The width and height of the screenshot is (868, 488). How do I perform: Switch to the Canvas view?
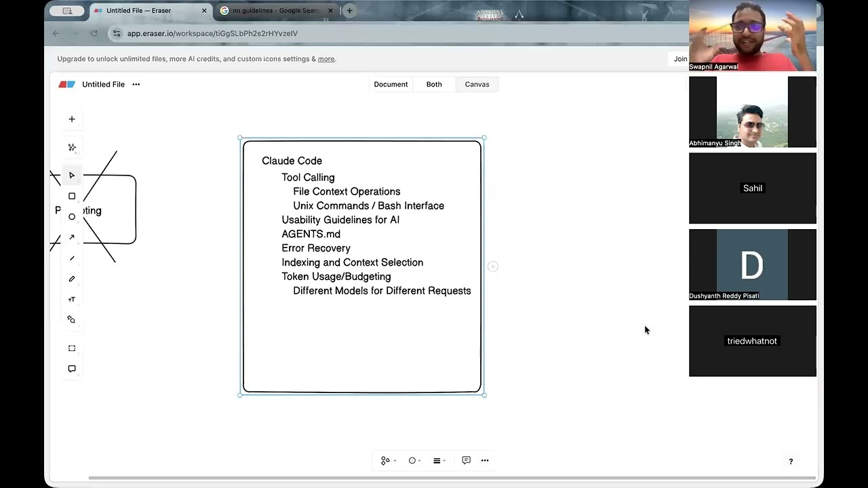[x=477, y=85]
